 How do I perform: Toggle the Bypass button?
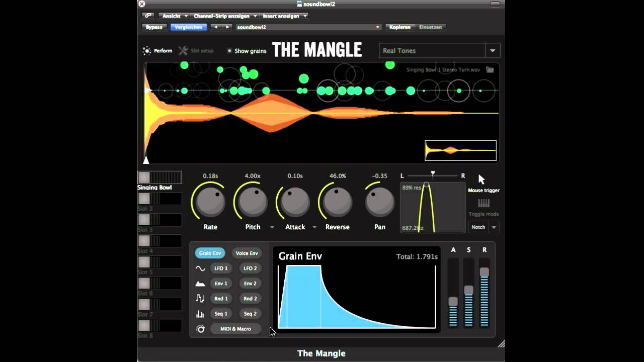click(154, 27)
